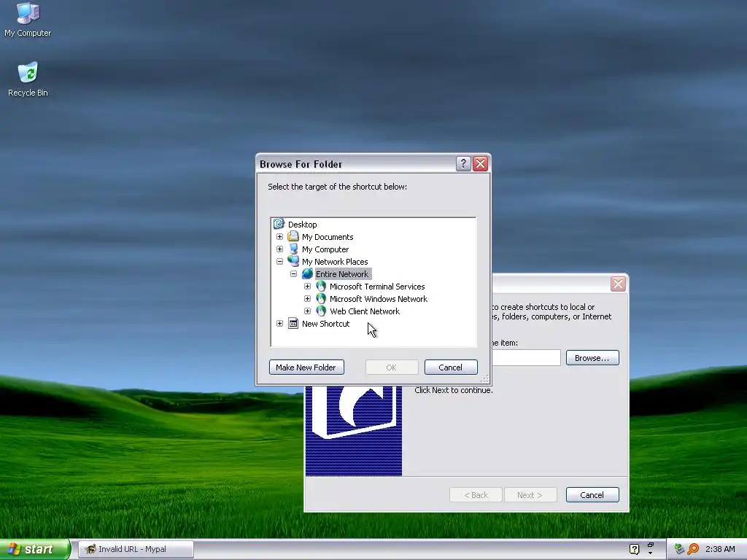
Task: Click the My Computer icon in tree
Action: pos(293,249)
